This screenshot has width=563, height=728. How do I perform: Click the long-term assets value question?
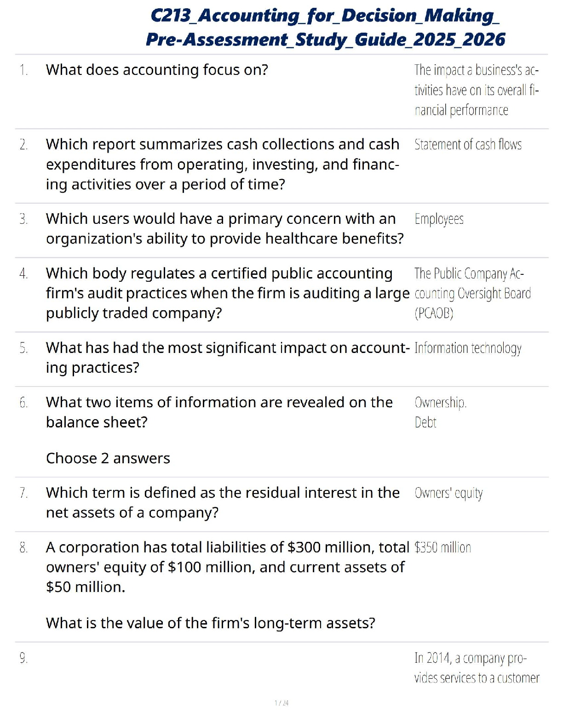[211, 623]
